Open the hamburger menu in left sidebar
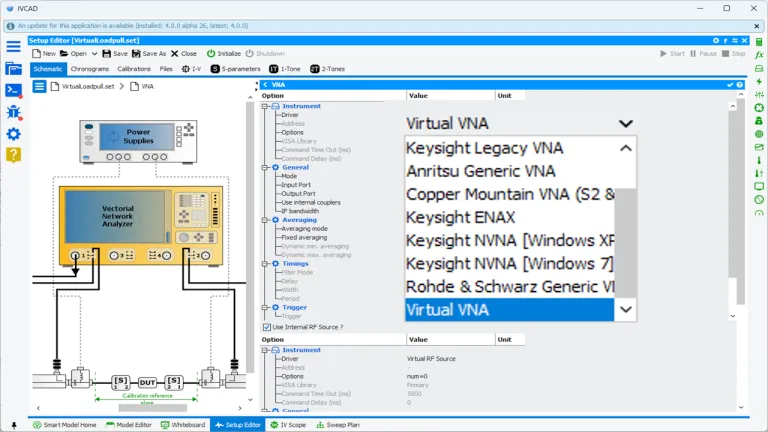Screen dimensions: 768x432 [x=13, y=47]
